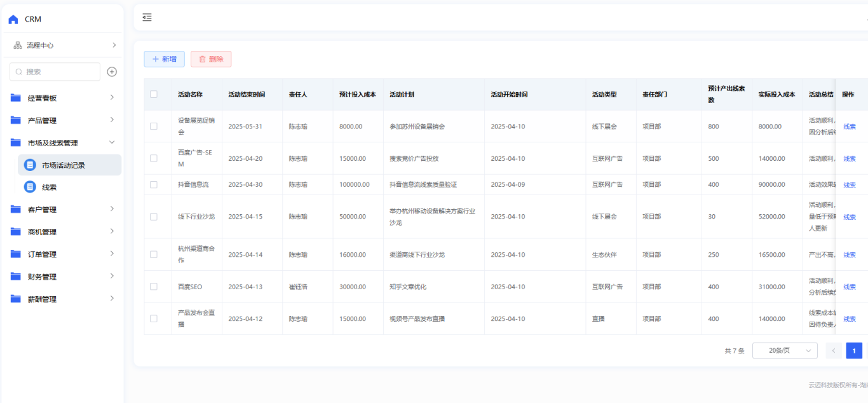Expand the 薪酬管理 chevron
868x403 pixels.
pyautogui.click(x=112, y=298)
